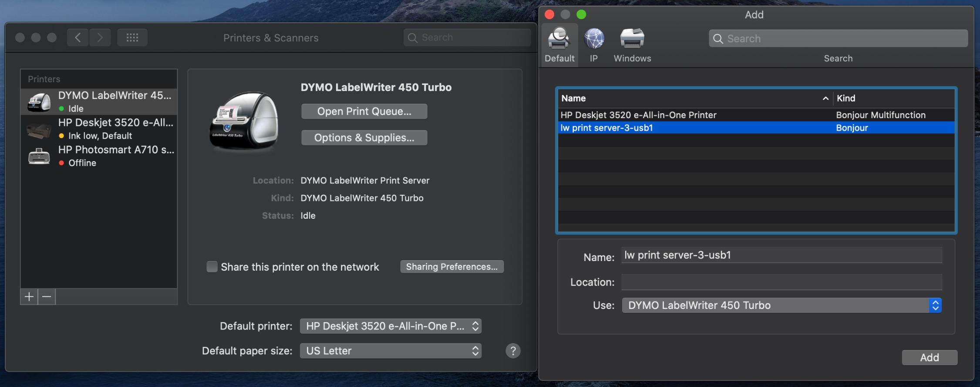Viewport: 980px width, 387px height.
Task: Zoom the Add window with green button
Action: click(x=581, y=14)
